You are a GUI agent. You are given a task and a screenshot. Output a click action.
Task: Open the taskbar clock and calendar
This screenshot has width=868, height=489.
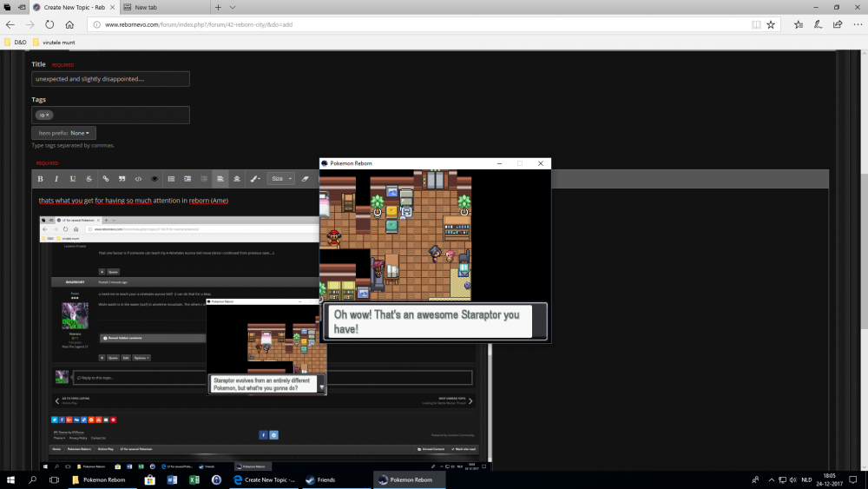coord(829,480)
